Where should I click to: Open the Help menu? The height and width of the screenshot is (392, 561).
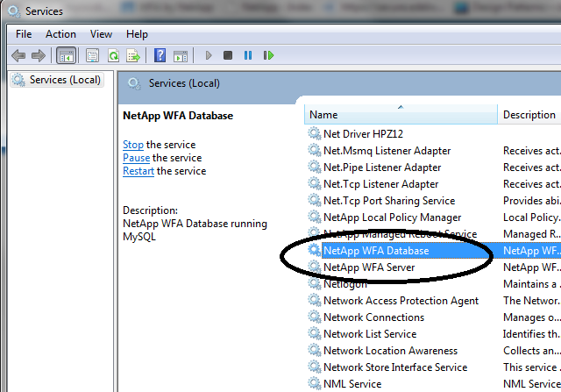tap(137, 34)
